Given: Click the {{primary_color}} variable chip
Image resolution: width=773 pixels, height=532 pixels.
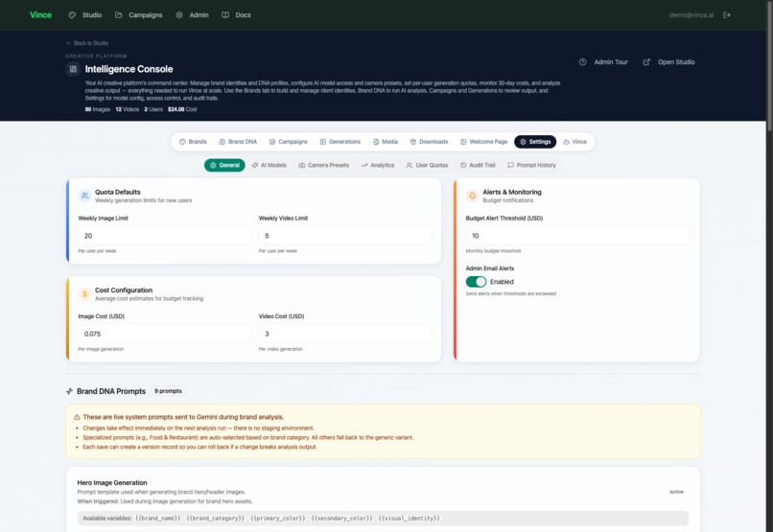Looking at the screenshot, I should pyautogui.click(x=277, y=519).
